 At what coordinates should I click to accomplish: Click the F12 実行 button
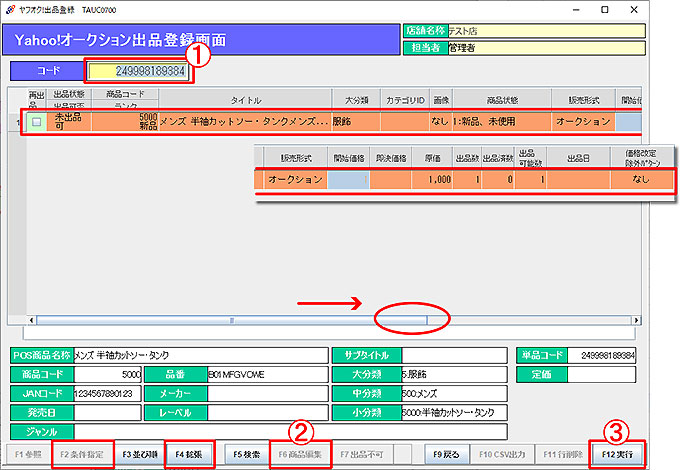click(617, 454)
